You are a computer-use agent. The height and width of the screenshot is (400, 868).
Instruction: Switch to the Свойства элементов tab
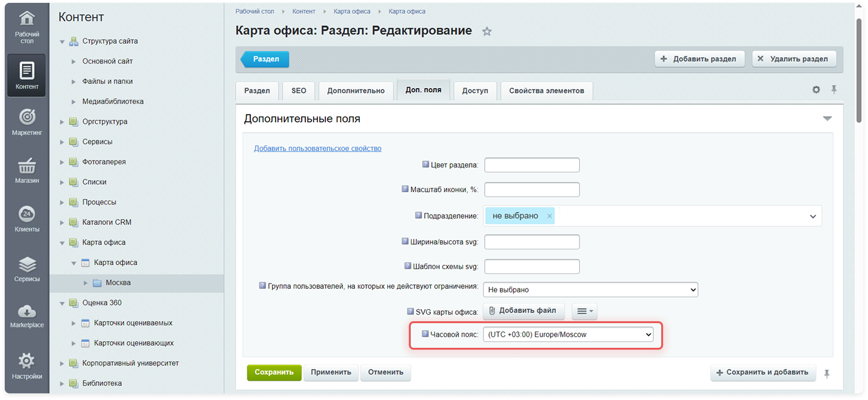(546, 91)
